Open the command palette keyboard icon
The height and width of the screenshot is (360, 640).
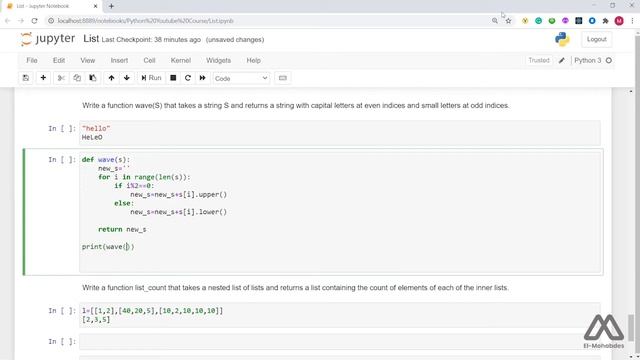tap(282, 78)
